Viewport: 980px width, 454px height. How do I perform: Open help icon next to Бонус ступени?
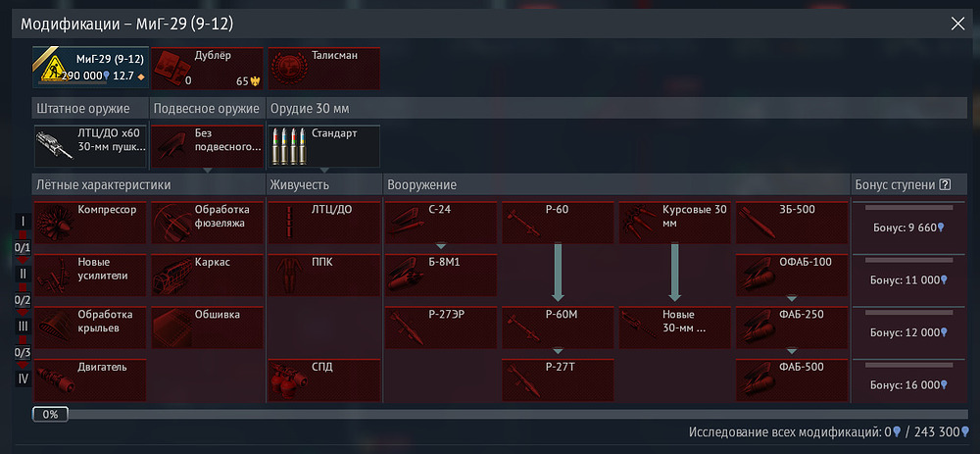[945, 184]
